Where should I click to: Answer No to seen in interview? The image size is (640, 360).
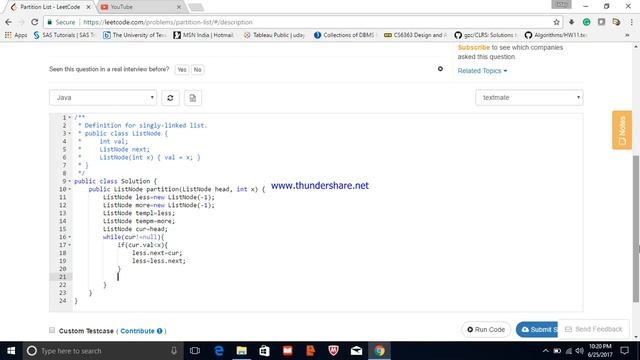(198, 70)
